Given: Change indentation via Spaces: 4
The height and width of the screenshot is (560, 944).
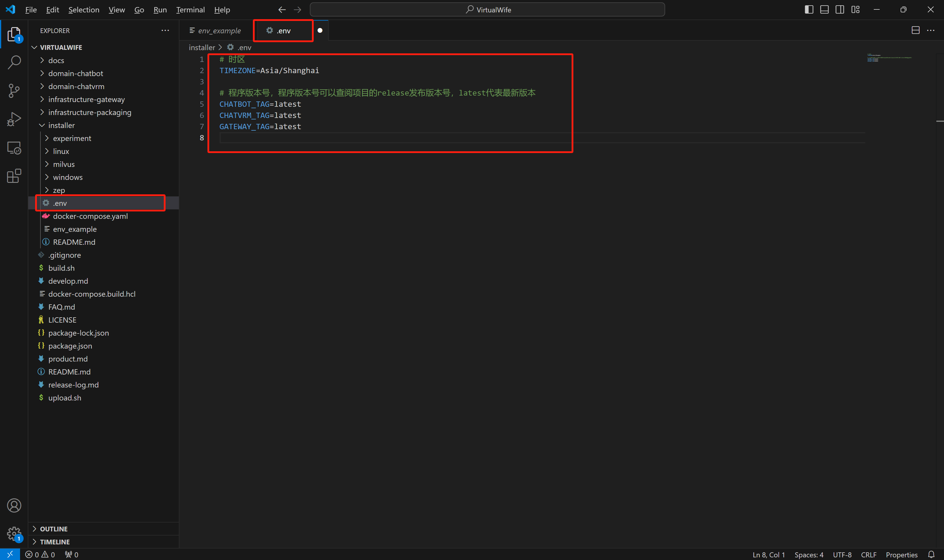Looking at the screenshot, I should coord(809,554).
